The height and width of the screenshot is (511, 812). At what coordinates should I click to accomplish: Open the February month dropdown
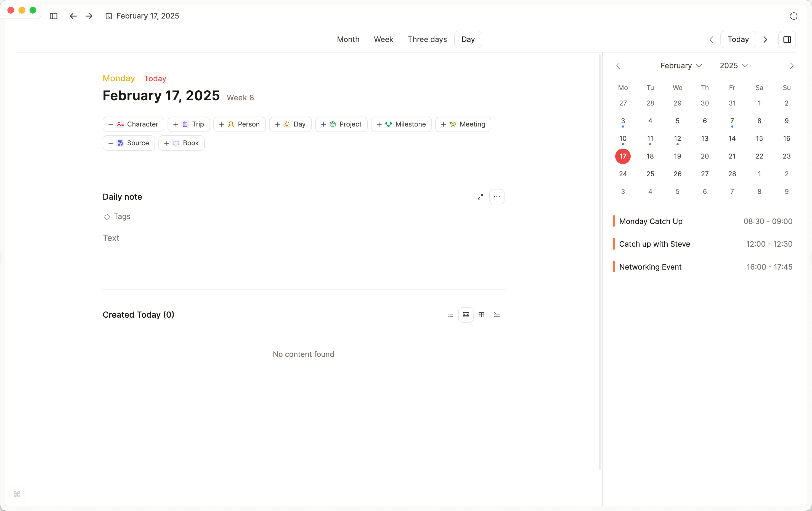coord(681,65)
